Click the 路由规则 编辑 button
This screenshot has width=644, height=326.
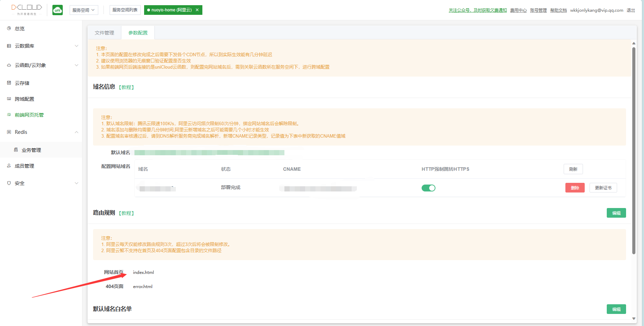[616, 213]
